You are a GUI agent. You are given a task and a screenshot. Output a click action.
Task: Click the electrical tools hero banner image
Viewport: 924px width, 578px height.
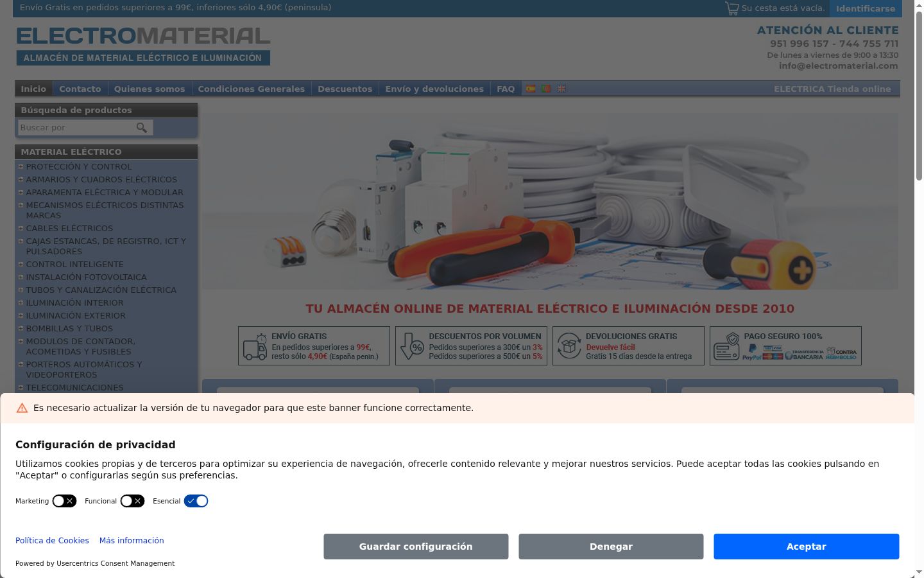[x=551, y=202]
